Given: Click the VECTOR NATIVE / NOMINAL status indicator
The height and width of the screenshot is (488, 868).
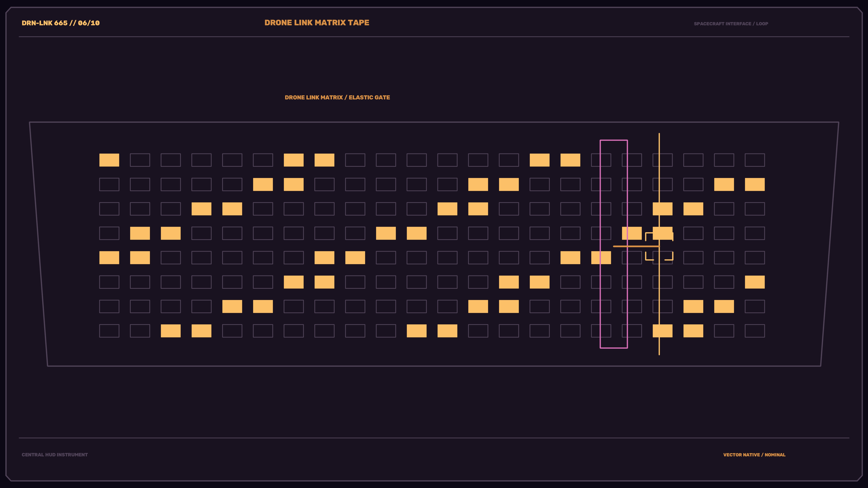Looking at the screenshot, I should tap(754, 455).
